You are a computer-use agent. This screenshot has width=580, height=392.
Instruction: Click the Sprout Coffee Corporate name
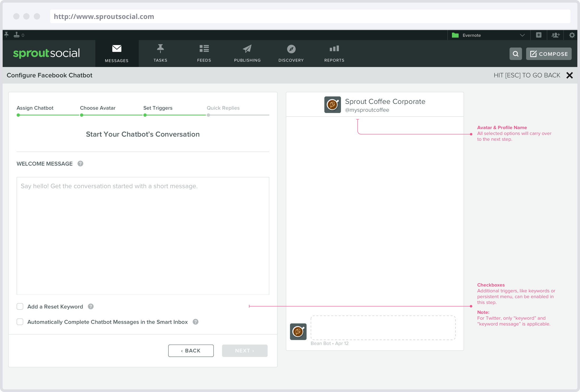click(x=385, y=101)
